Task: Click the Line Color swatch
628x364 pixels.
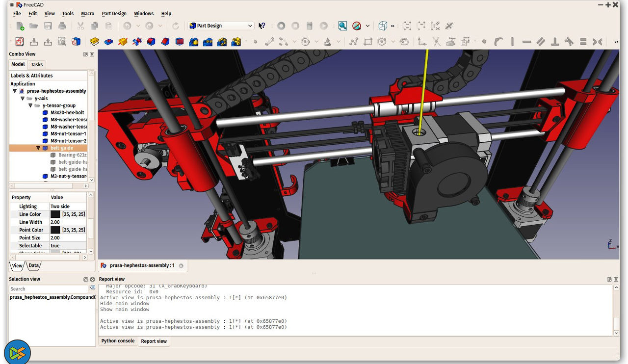Action: pos(55,214)
